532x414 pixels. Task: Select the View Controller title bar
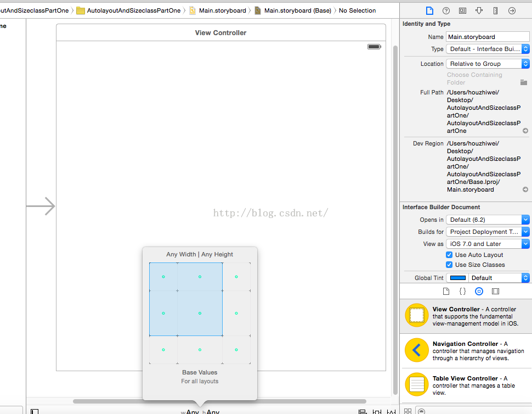coord(221,32)
